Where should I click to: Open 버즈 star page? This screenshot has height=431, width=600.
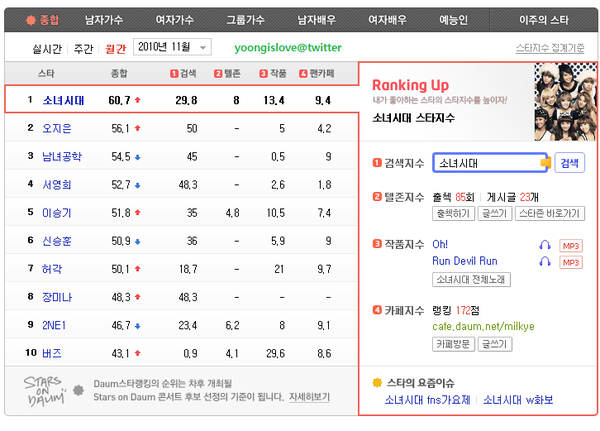pos(52,353)
